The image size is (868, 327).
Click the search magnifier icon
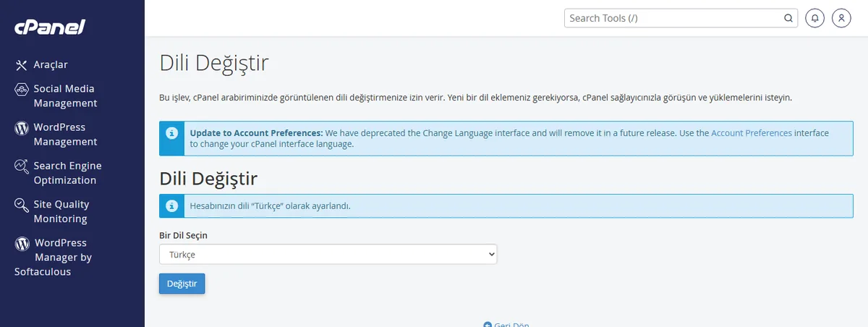788,18
